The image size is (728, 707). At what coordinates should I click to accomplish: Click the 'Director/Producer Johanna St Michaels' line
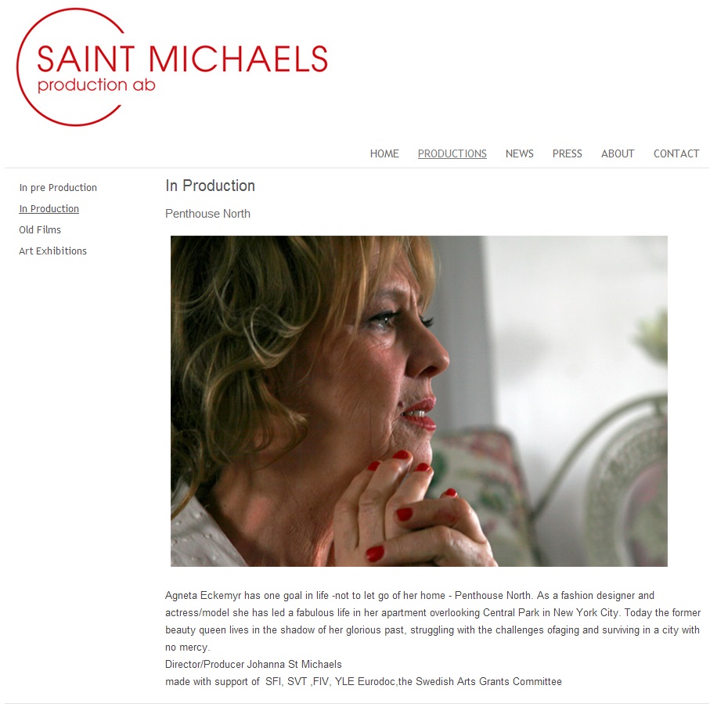point(254,664)
